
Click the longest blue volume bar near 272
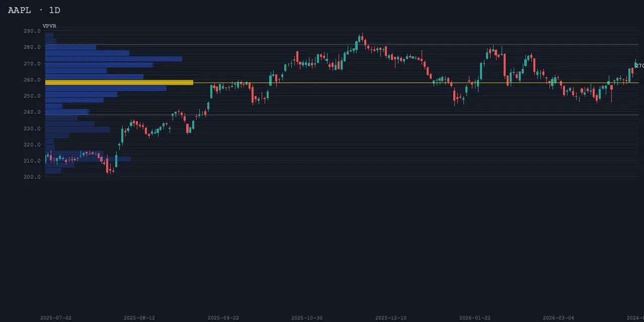(x=113, y=59)
